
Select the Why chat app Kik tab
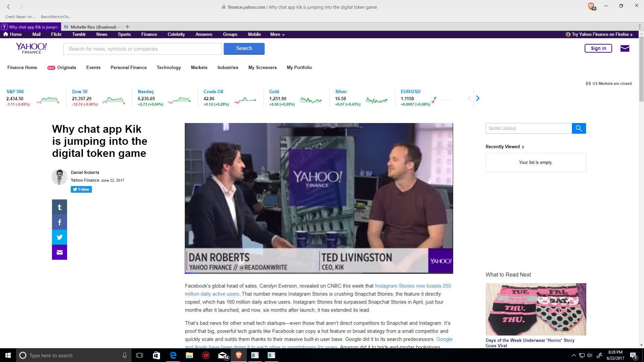tap(31, 27)
